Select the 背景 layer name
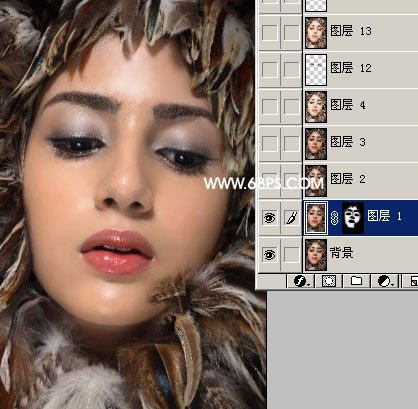 (x=341, y=253)
